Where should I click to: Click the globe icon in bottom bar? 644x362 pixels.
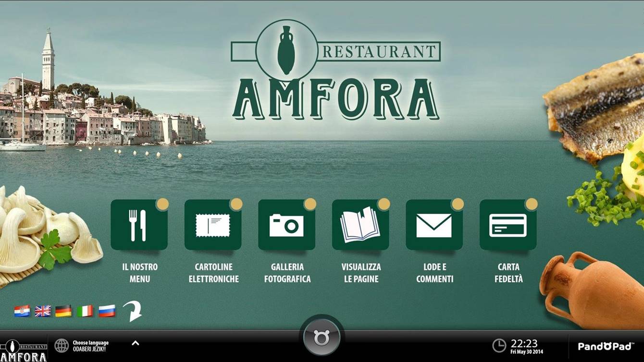tap(62, 346)
